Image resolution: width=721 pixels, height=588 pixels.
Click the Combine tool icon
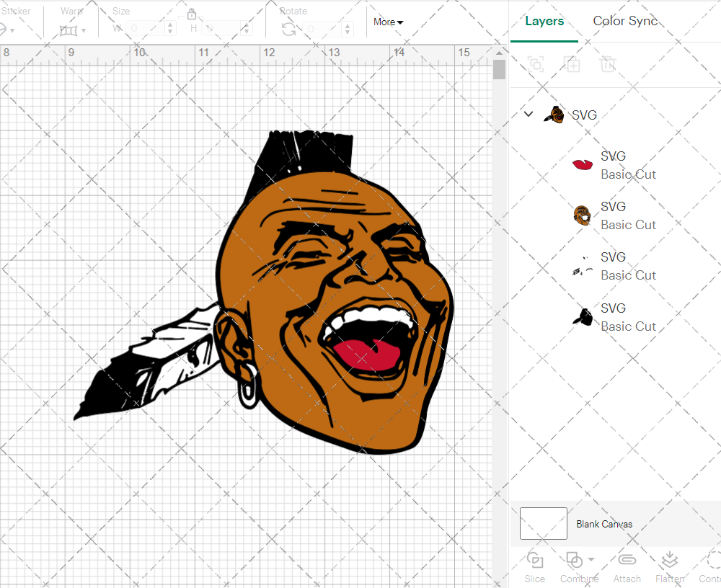click(x=575, y=560)
